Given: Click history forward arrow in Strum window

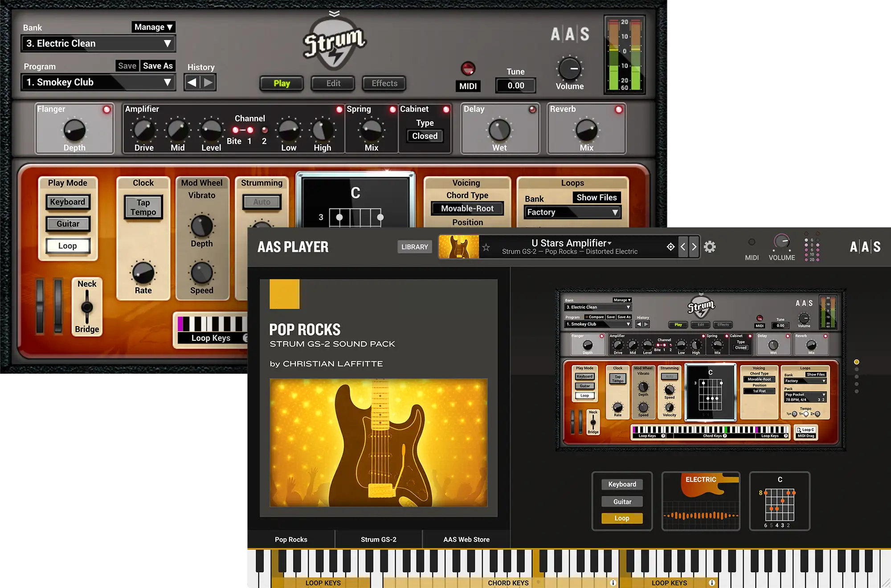Looking at the screenshot, I should pos(208,82).
